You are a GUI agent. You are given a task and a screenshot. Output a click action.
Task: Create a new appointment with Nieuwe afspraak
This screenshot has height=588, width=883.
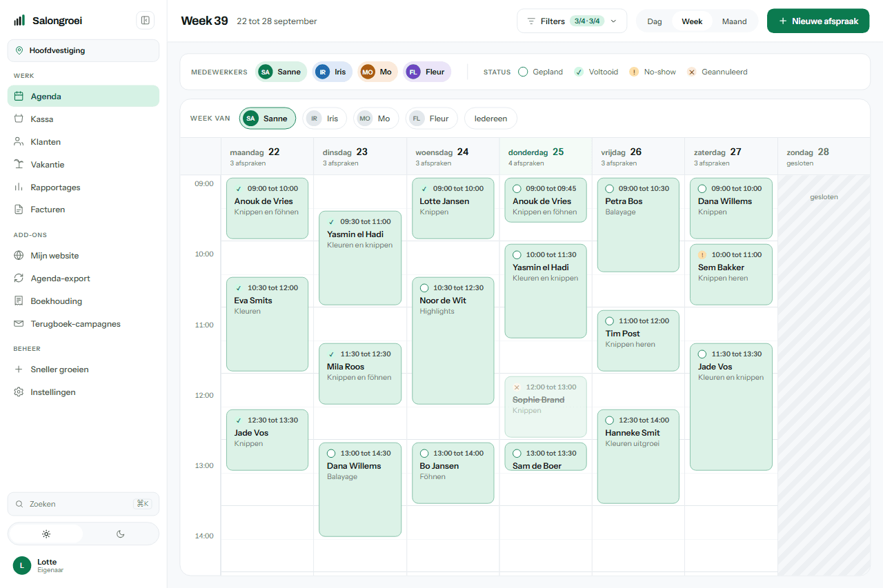(818, 21)
